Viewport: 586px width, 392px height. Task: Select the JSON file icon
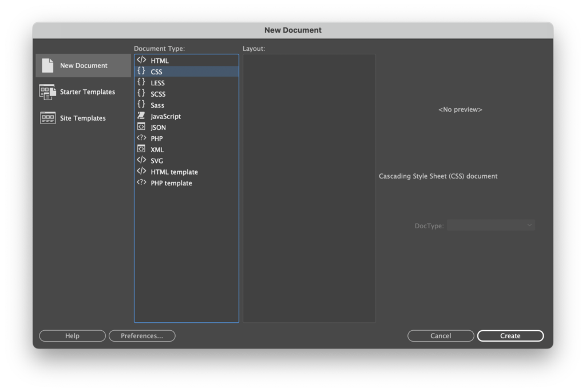141,127
